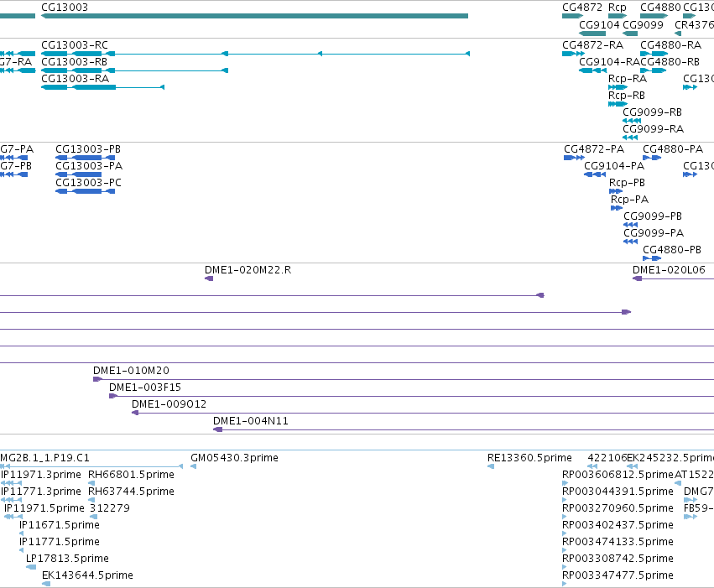Open the CG4880-PA protein label
Image resolution: width=714 pixels, height=588 pixels.
[673, 148]
